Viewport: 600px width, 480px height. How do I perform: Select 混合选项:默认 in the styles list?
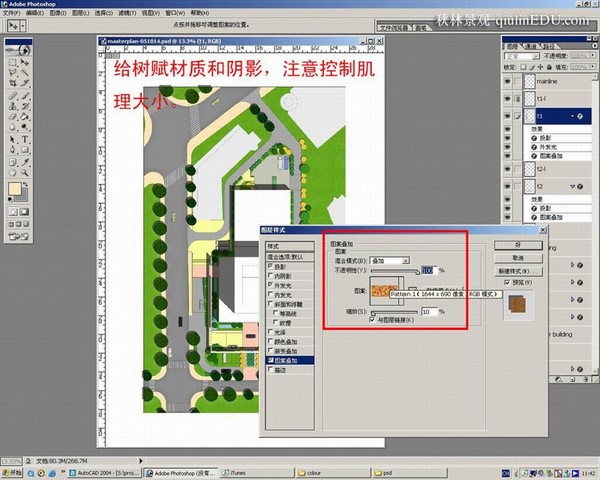(290, 257)
